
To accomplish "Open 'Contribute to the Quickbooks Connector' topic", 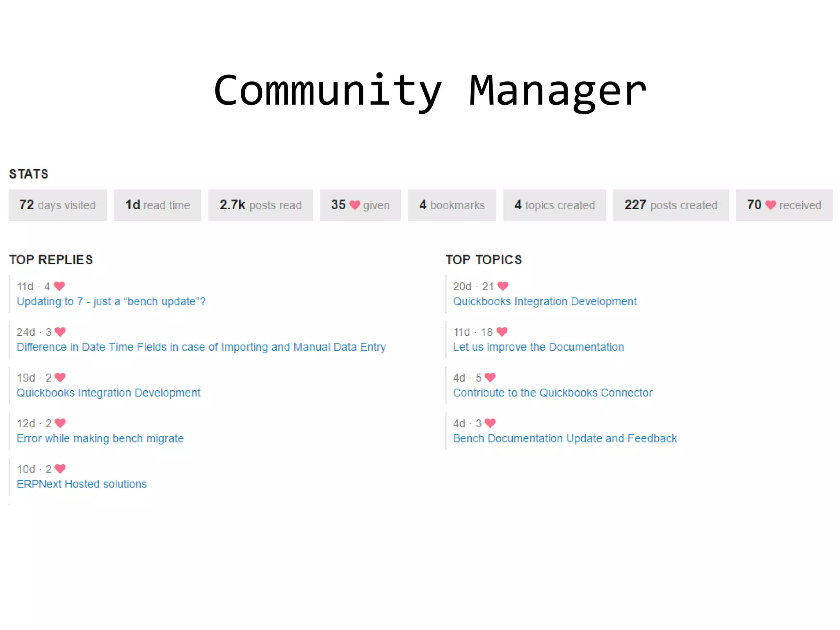I will (552, 393).
